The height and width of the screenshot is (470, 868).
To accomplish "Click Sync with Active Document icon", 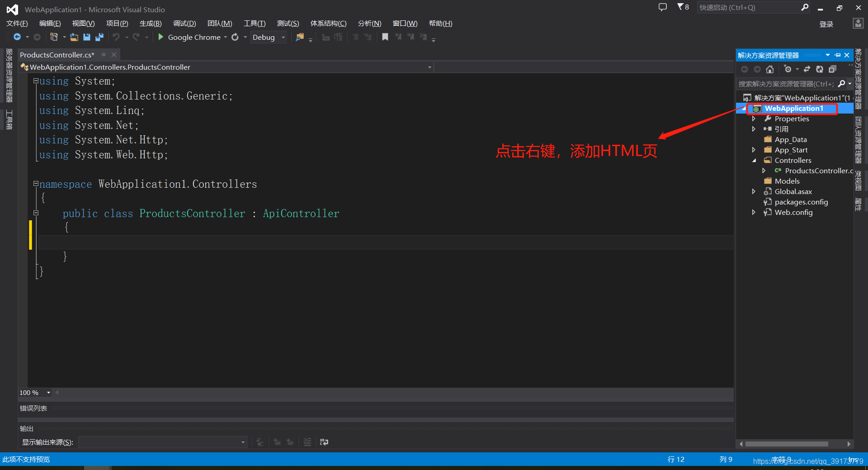I will tap(807, 69).
